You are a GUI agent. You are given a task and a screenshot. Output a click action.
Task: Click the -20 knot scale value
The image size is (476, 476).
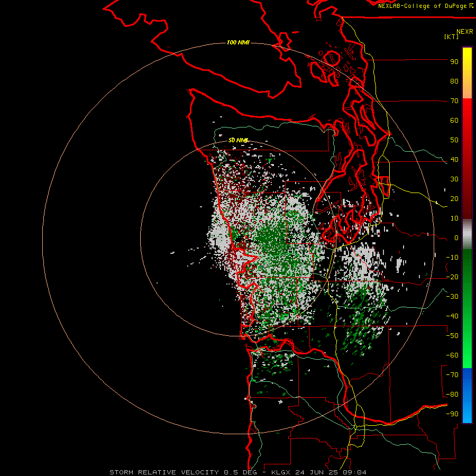[452, 277]
